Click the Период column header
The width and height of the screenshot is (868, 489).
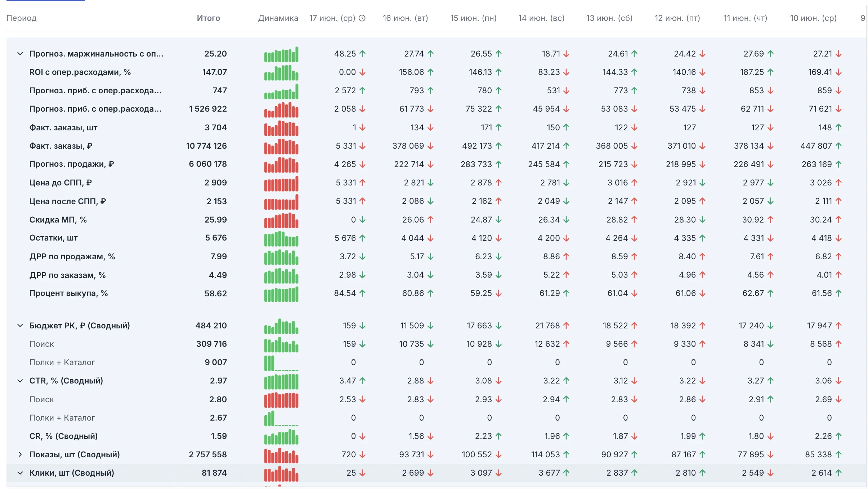(x=22, y=18)
